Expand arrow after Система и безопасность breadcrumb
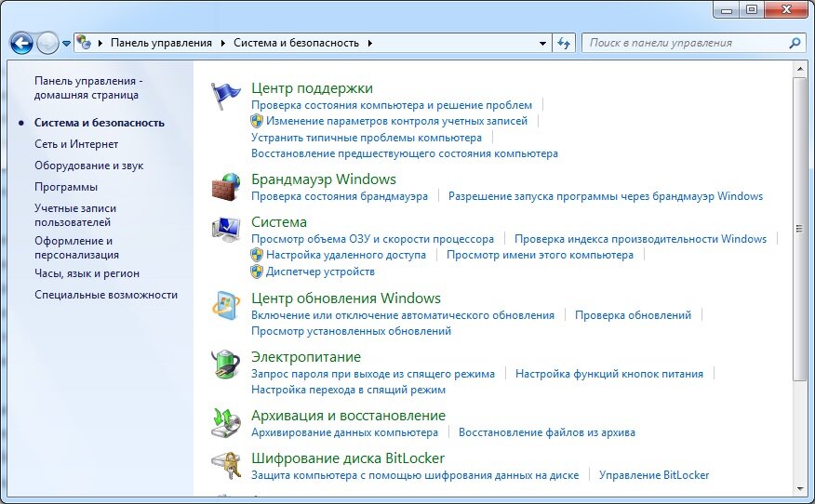The width and height of the screenshot is (815, 504). pyautogui.click(x=369, y=43)
